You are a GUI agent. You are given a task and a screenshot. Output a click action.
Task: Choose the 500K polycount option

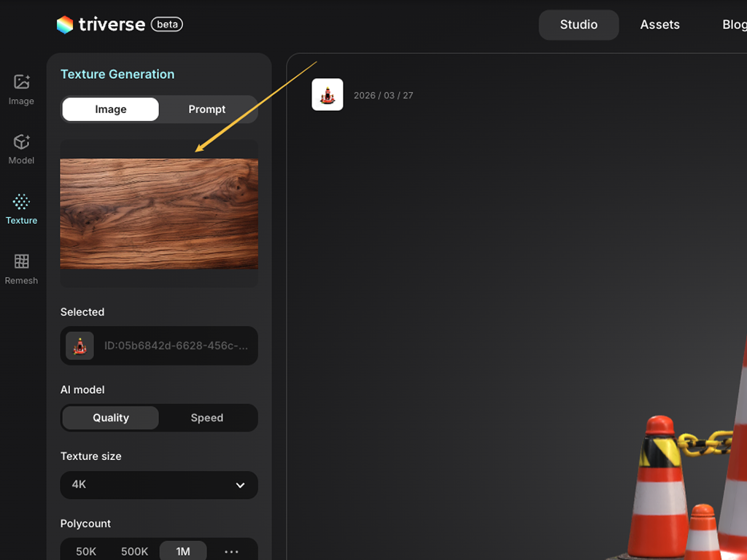(x=135, y=551)
